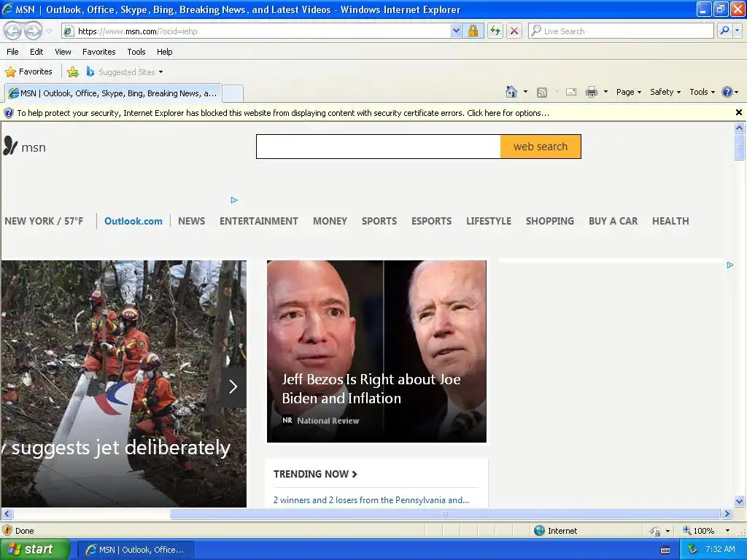Click the blue Help question mark icon
Image resolution: width=747 pixels, height=560 pixels.
click(x=727, y=92)
